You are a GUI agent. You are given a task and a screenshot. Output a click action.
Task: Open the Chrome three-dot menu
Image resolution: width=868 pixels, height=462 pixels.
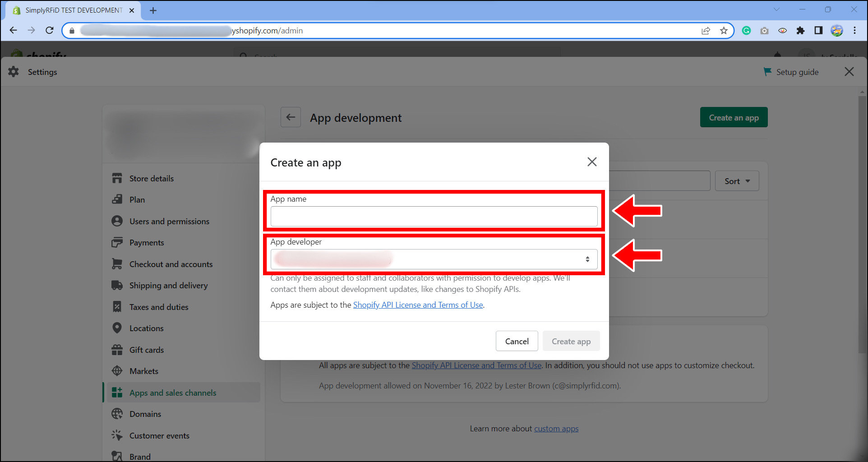point(854,30)
